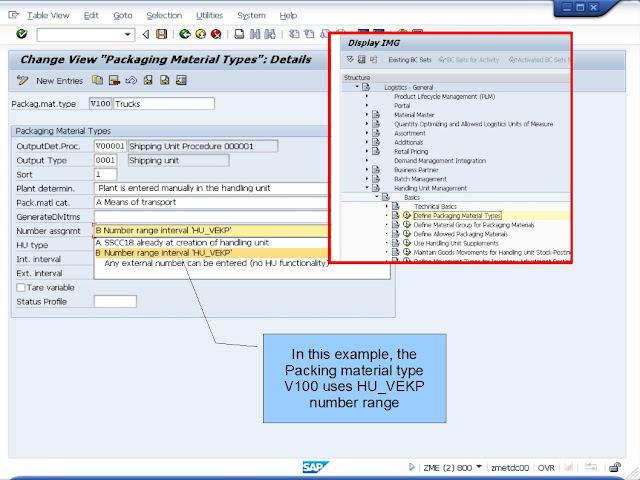Click the Sort input field

105,174
